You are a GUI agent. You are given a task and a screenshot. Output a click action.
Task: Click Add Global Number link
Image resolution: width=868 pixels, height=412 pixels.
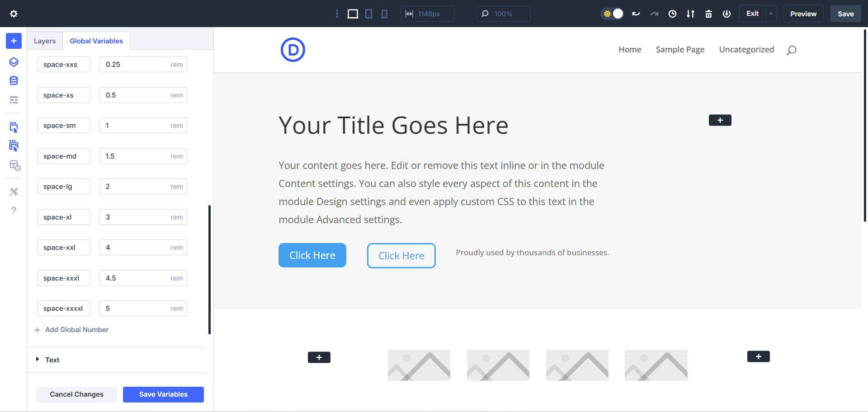71,330
